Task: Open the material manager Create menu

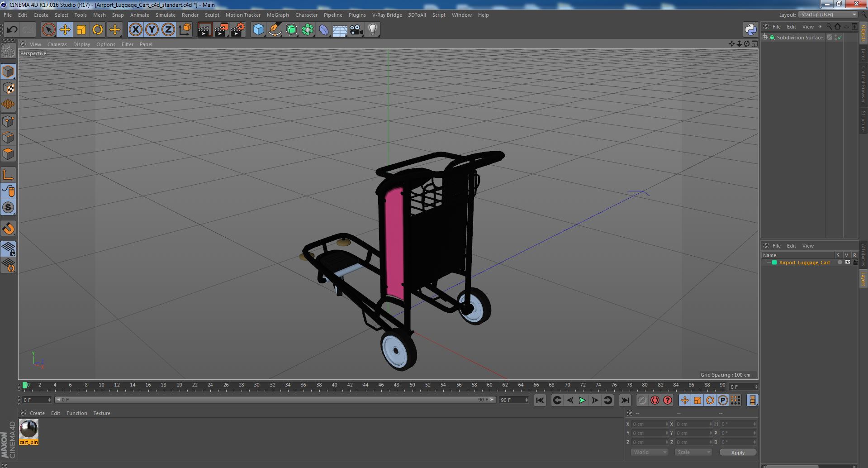Action: point(37,413)
